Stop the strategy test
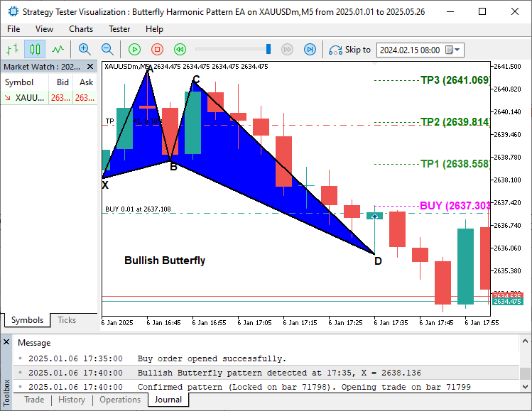This screenshot has width=532, height=411. pyautogui.click(x=158, y=49)
